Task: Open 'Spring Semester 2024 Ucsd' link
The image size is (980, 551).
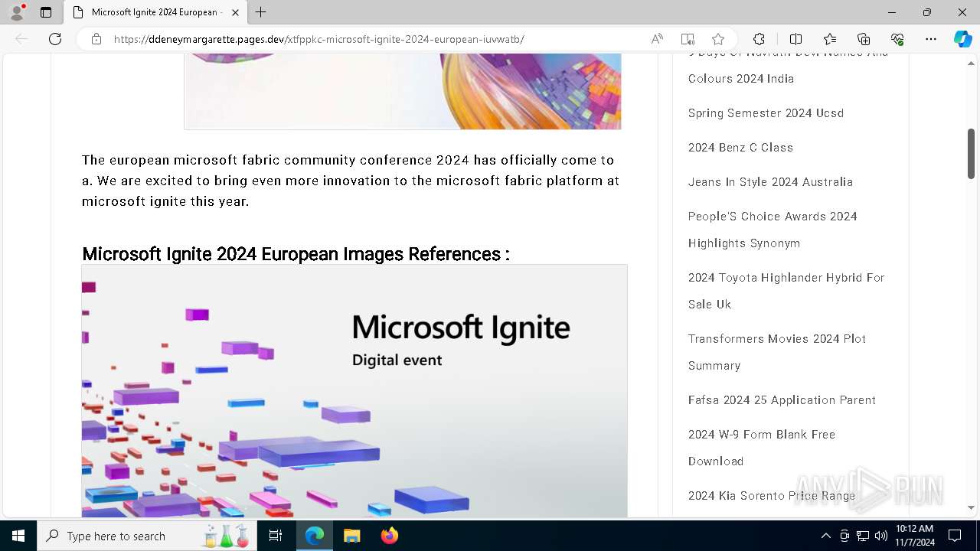Action: (766, 113)
